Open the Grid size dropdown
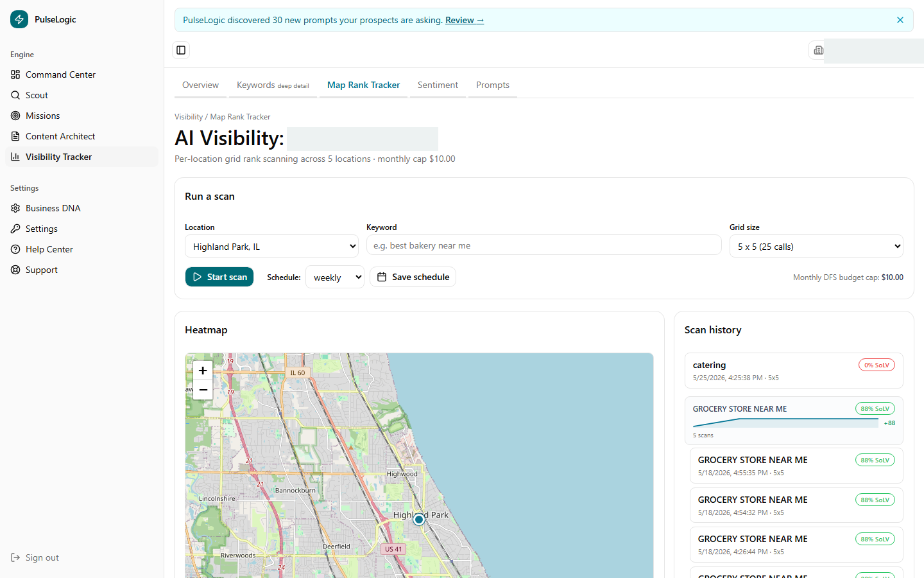924x578 pixels. (816, 246)
